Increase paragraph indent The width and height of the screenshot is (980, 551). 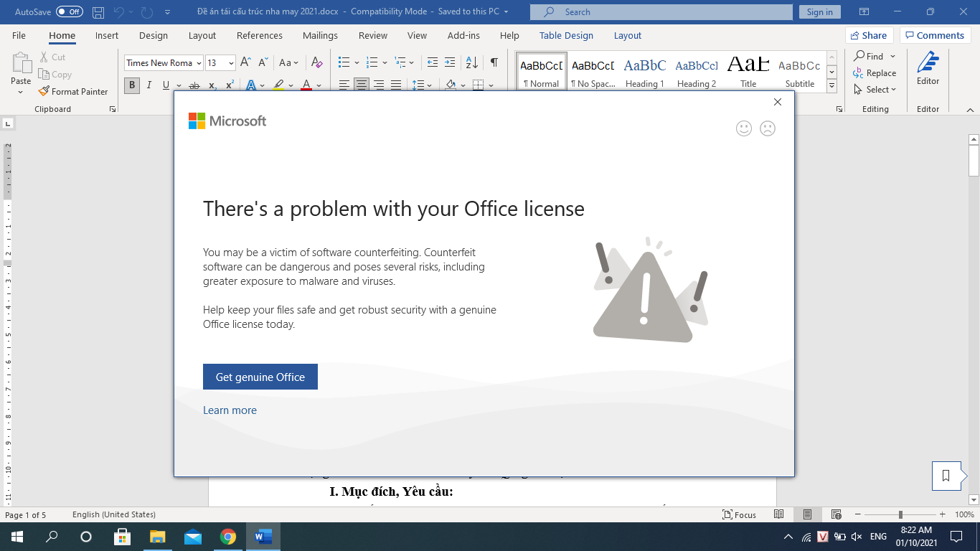450,63
